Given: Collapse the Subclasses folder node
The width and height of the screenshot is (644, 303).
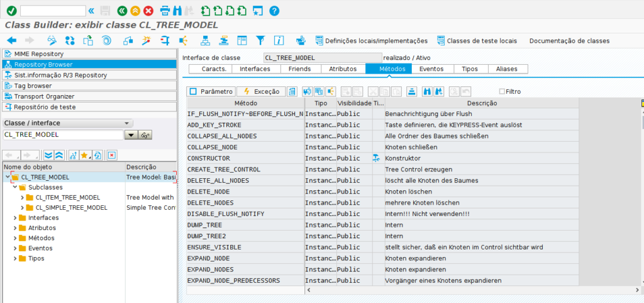Looking at the screenshot, I should click(x=16, y=187).
